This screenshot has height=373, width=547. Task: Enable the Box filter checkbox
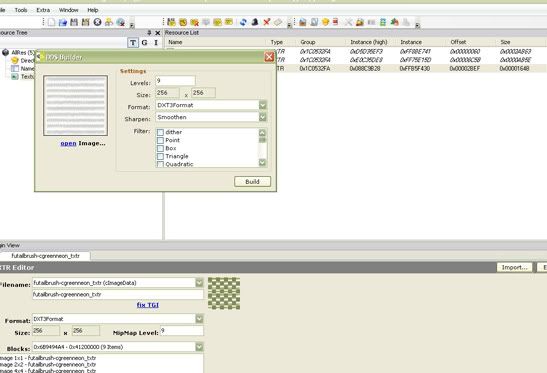(x=160, y=148)
